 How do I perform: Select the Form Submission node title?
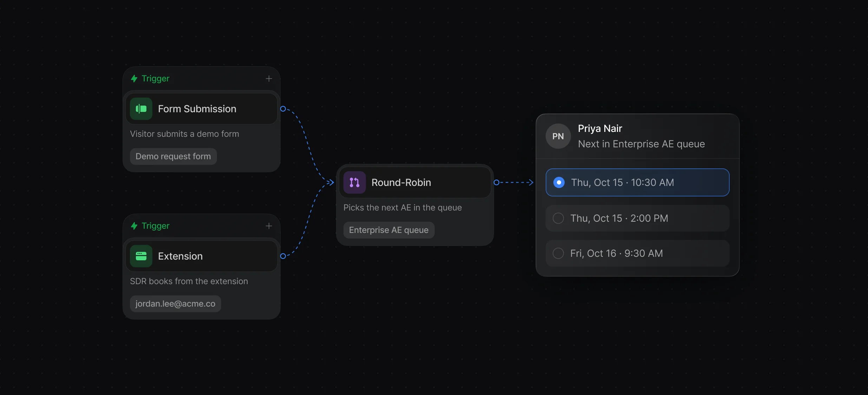tap(197, 109)
